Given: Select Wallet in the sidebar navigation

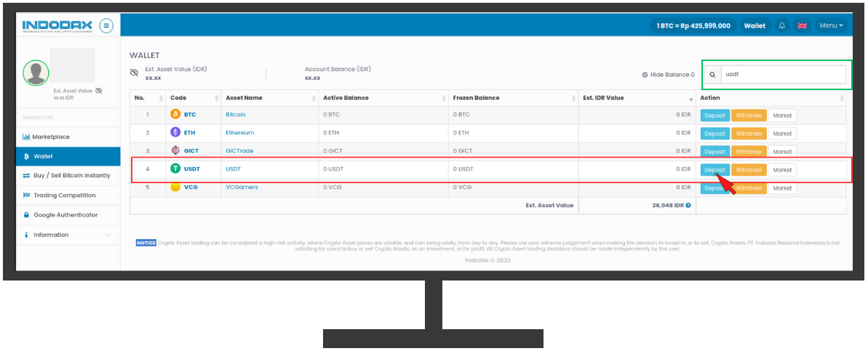Looking at the screenshot, I should coord(68,156).
